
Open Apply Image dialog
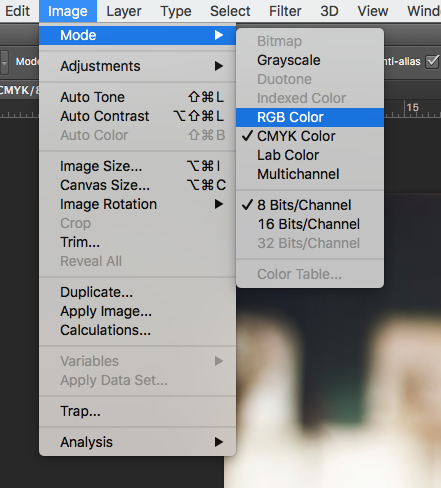coord(137,311)
